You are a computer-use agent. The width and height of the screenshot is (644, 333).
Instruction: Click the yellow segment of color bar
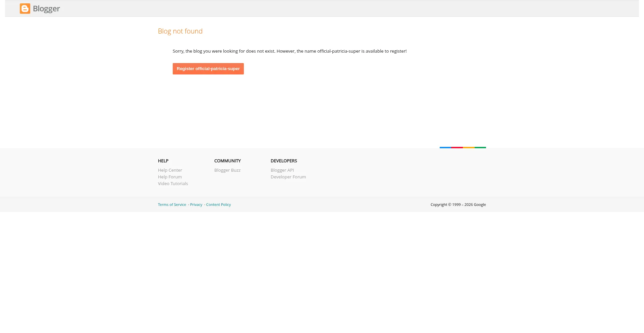tap(469, 147)
